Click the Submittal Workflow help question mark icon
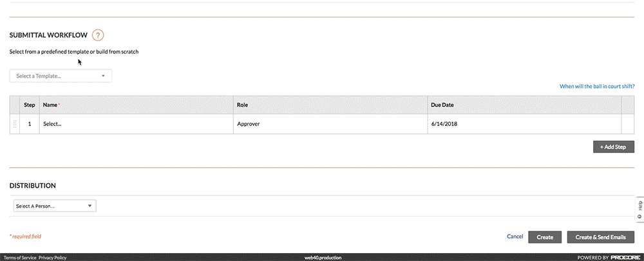644x261 pixels. click(98, 35)
